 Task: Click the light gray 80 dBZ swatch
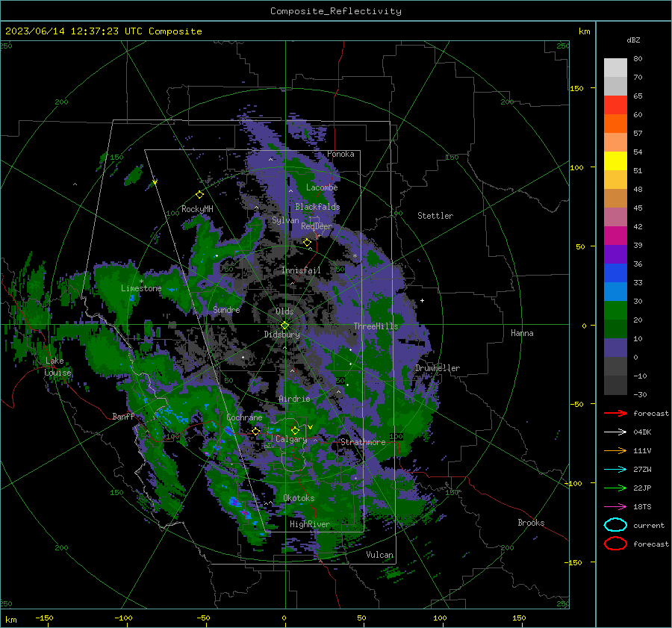coord(615,67)
